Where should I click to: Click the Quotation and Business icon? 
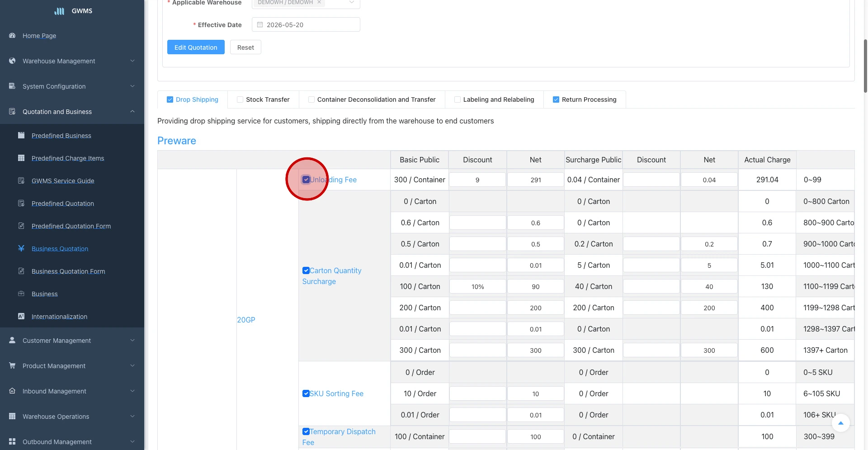pyautogui.click(x=12, y=111)
